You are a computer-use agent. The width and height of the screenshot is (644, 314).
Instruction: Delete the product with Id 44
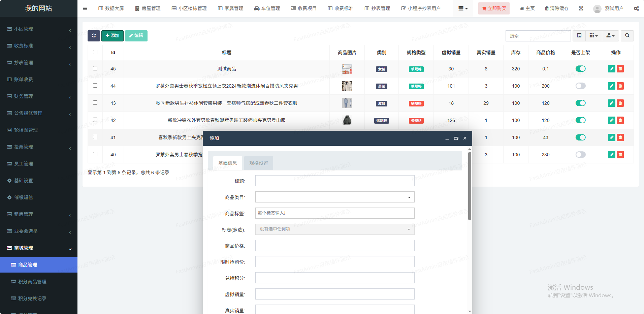(620, 86)
